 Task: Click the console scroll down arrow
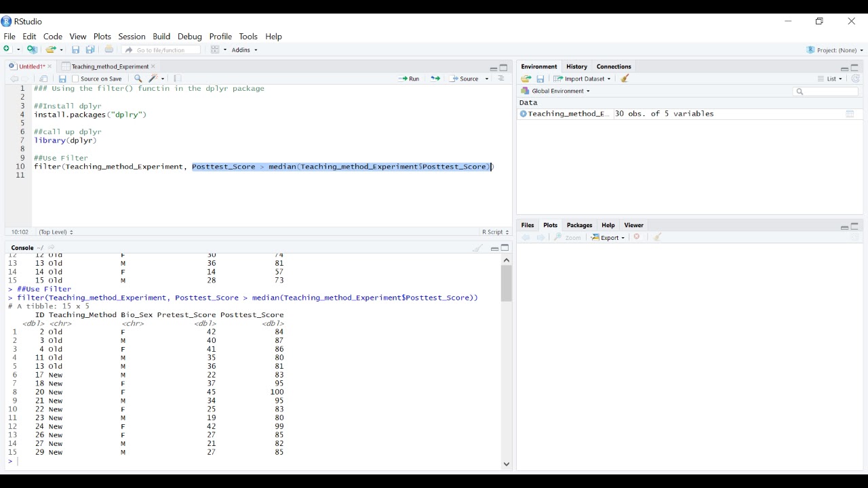507,464
